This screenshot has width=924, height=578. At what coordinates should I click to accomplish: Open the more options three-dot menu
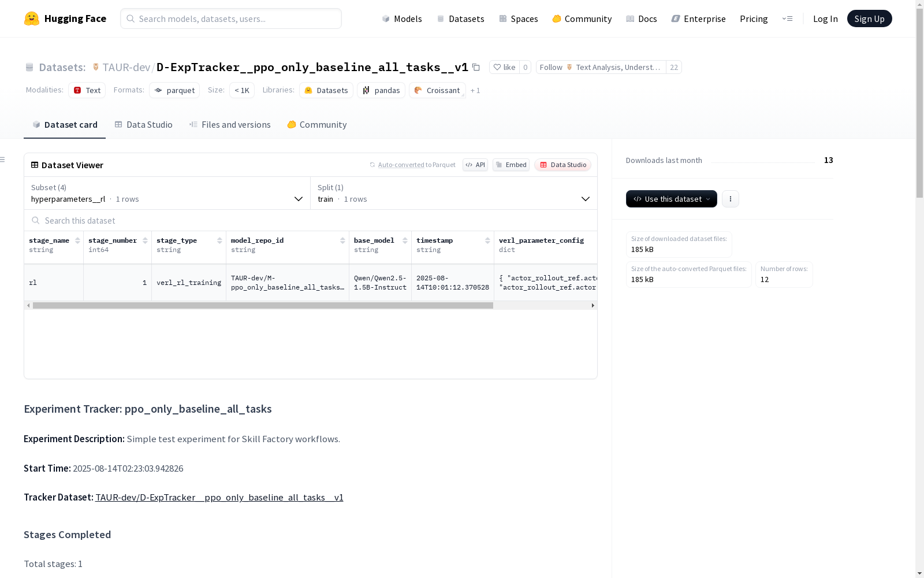coord(731,199)
